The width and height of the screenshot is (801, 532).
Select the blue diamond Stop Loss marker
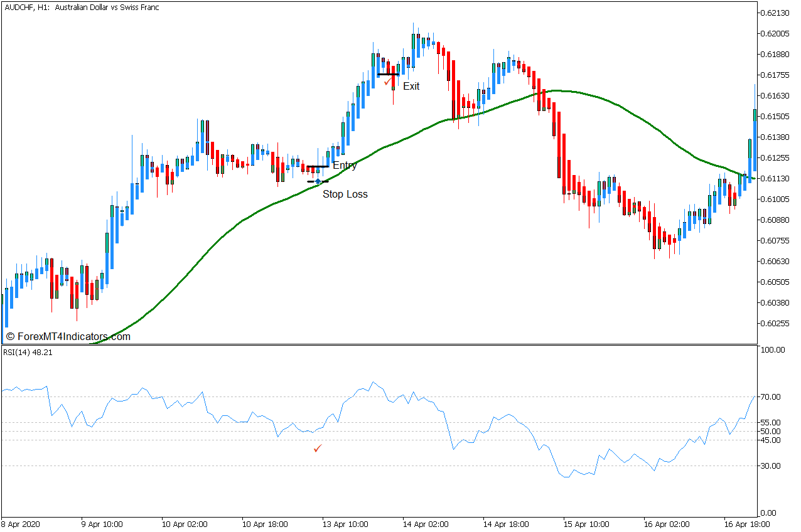coord(318,181)
